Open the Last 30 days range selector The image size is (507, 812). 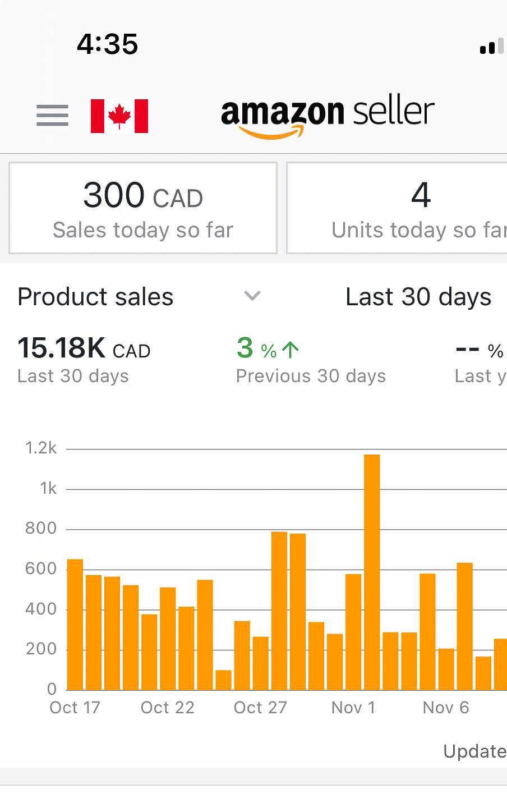(x=418, y=297)
